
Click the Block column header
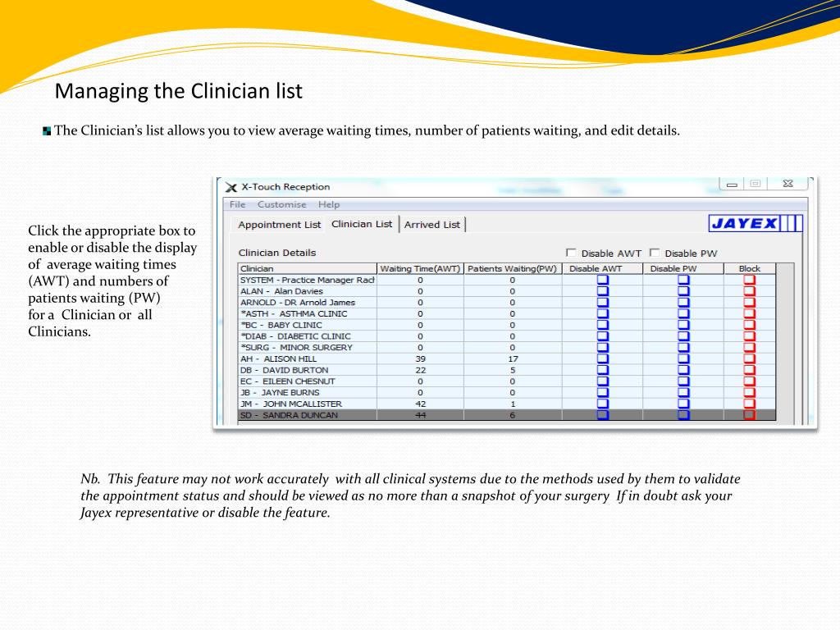tap(750, 268)
